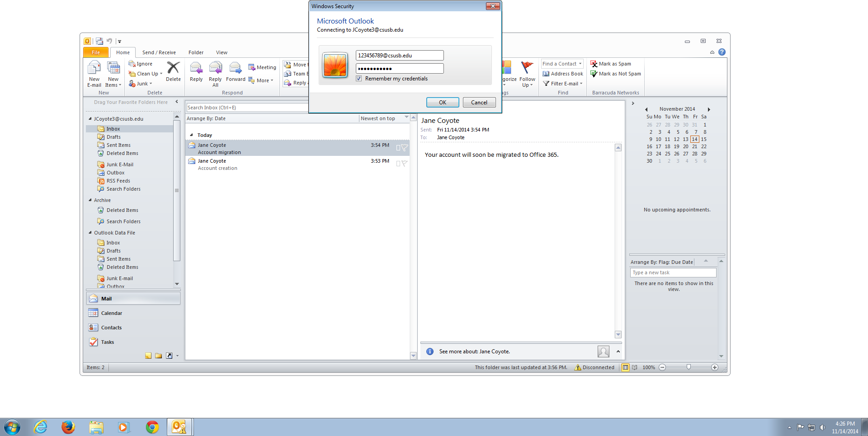The width and height of the screenshot is (868, 436).
Task: Open Calendar in navigation pane
Action: 133,313
